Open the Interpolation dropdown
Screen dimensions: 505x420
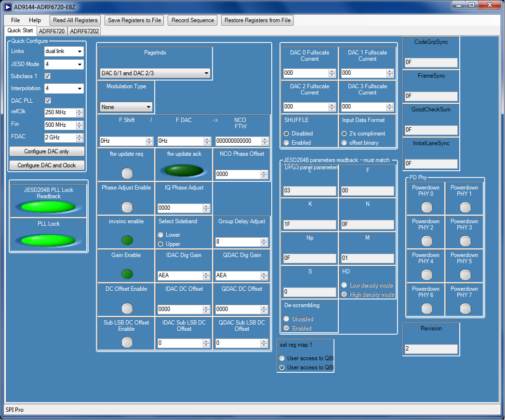64,88
